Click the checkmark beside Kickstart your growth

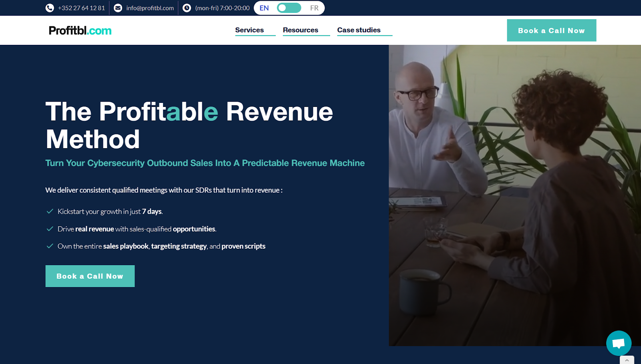pyautogui.click(x=50, y=211)
